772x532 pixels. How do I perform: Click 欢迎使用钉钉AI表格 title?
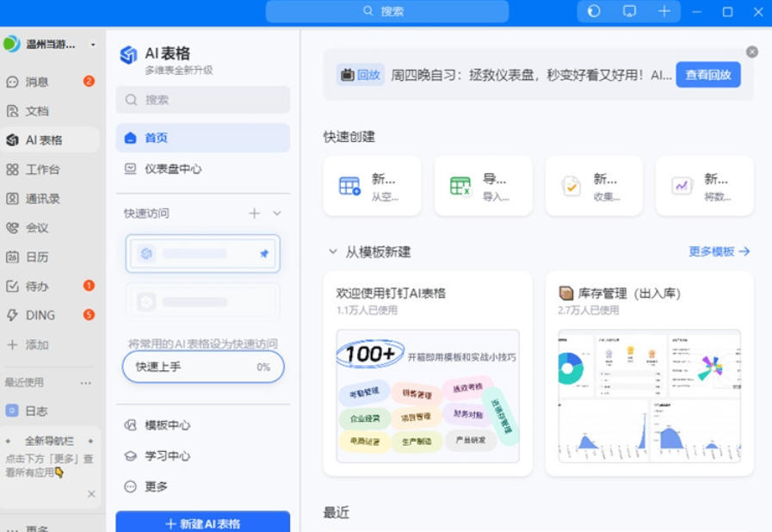coord(391,294)
